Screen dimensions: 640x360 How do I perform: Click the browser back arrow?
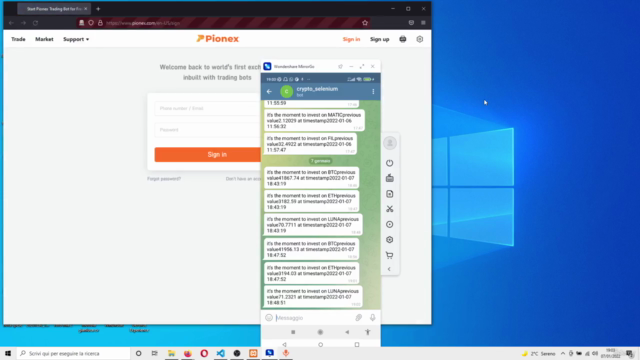pyautogui.click(x=11, y=23)
